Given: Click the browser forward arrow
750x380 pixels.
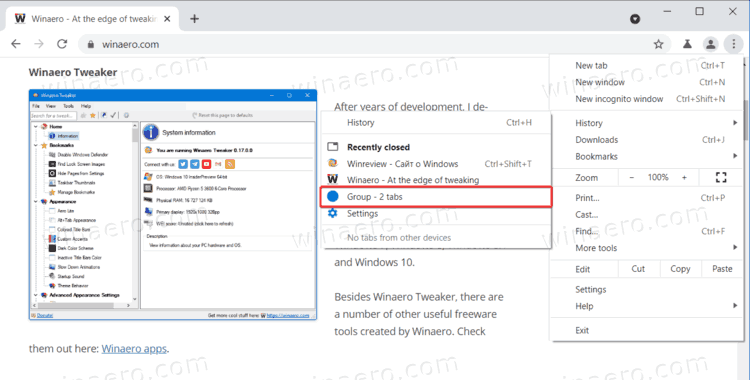Looking at the screenshot, I should pos(39,44).
